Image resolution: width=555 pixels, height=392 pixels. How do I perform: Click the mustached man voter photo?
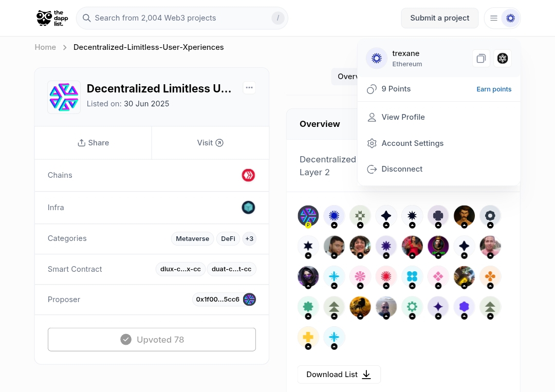464,216
